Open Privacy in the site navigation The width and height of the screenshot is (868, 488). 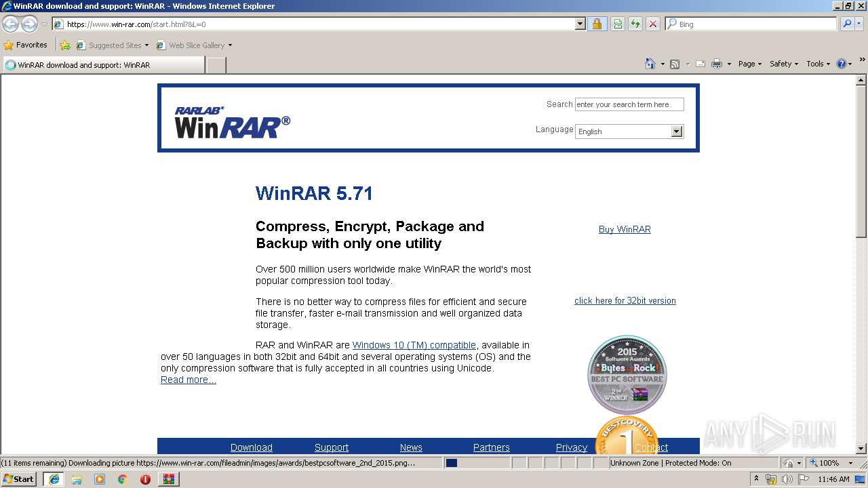[x=572, y=447]
